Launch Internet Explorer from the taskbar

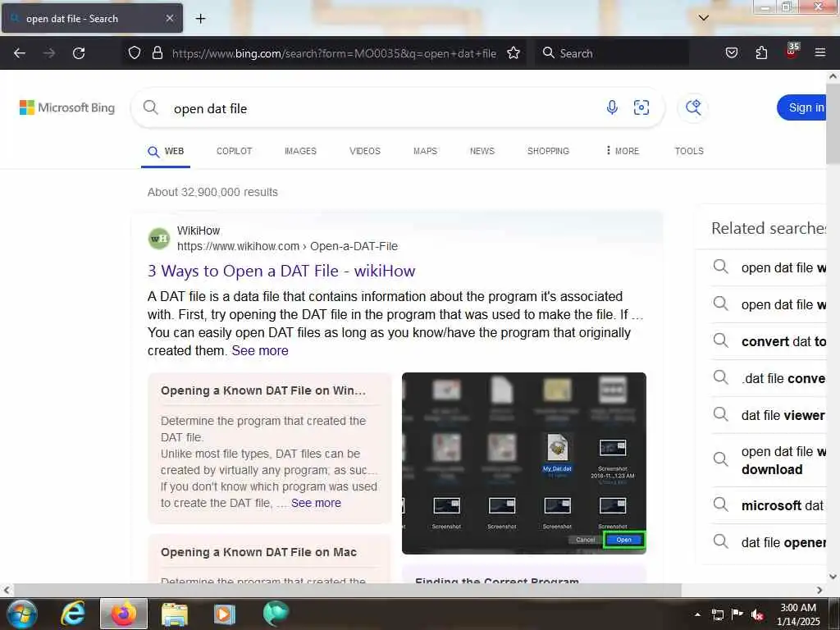click(72, 614)
